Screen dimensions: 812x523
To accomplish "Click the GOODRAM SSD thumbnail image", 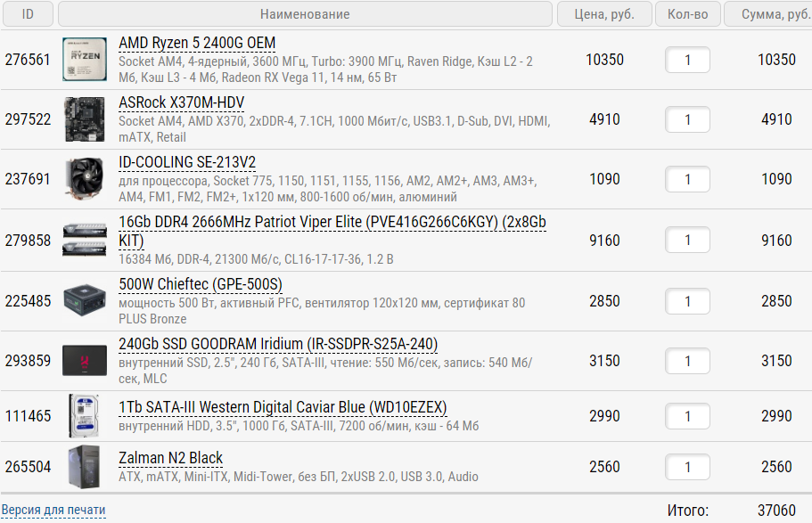I will tap(85, 361).
